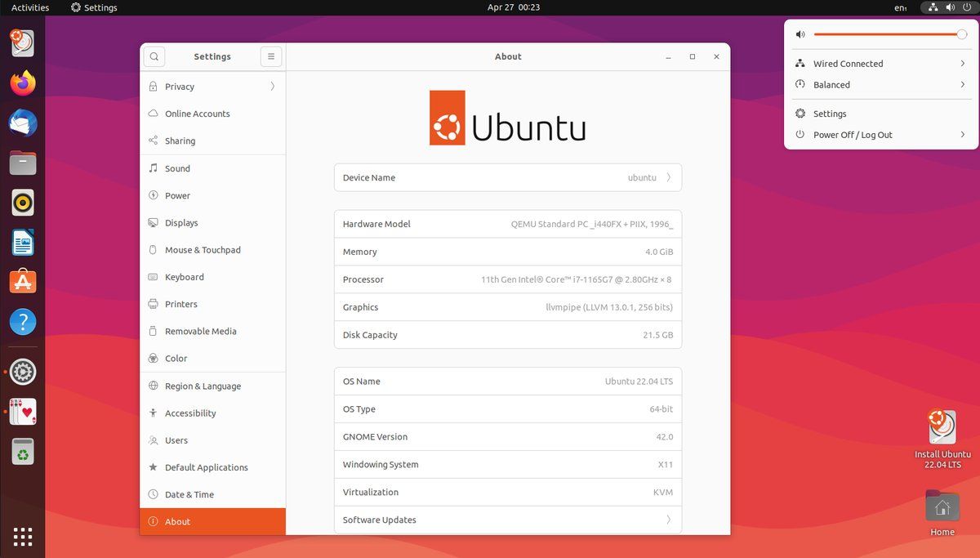This screenshot has width=980, height=558.
Task: Click the volume slider handle
Action: pos(962,34)
